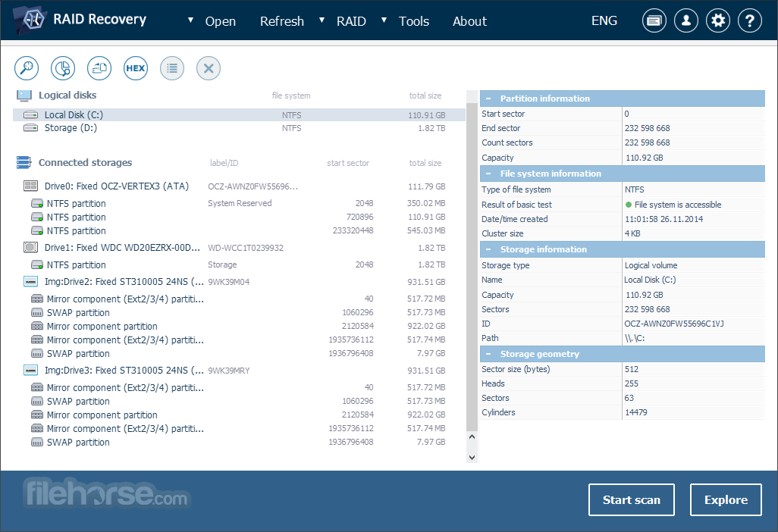778x532 pixels.
Task: Collapse the Partition information section
Action: pos(488,99)
